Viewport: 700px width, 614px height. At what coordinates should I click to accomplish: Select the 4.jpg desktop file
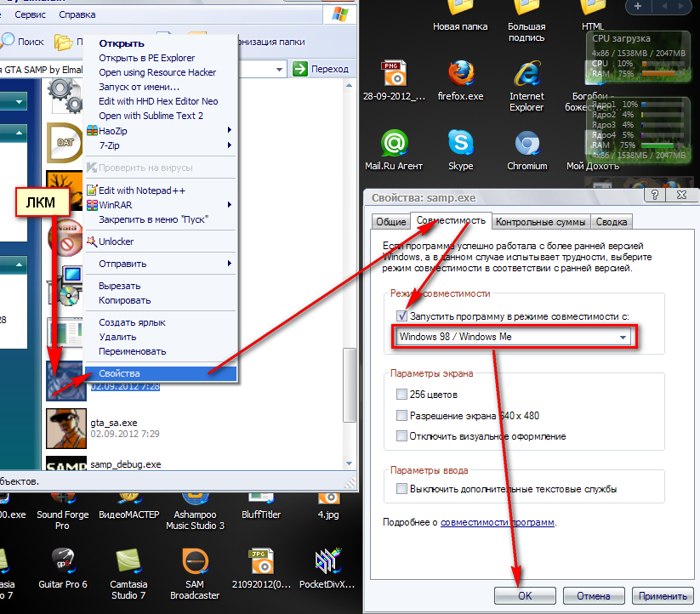tap(328, 499)
